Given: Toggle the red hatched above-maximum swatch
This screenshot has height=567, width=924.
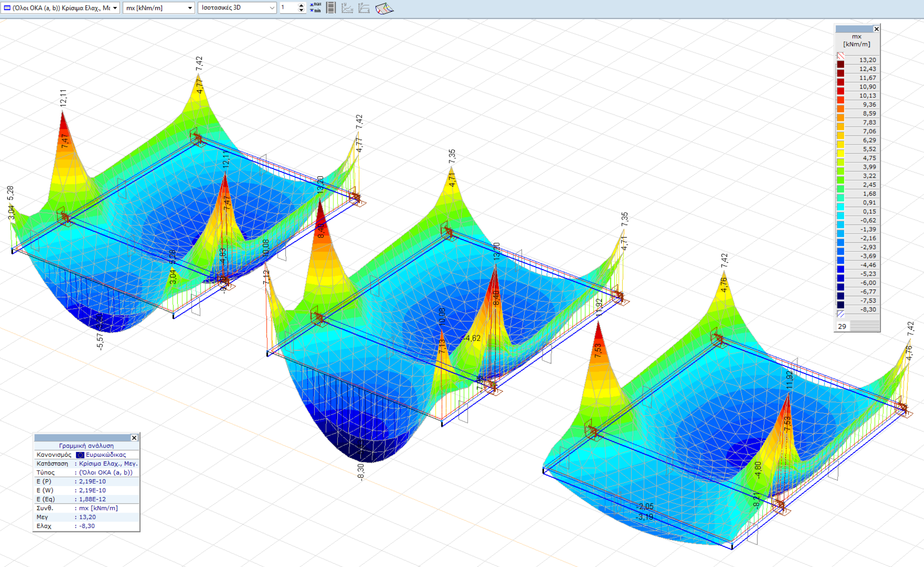Looking at the screenshot, I should click(840, 56).
